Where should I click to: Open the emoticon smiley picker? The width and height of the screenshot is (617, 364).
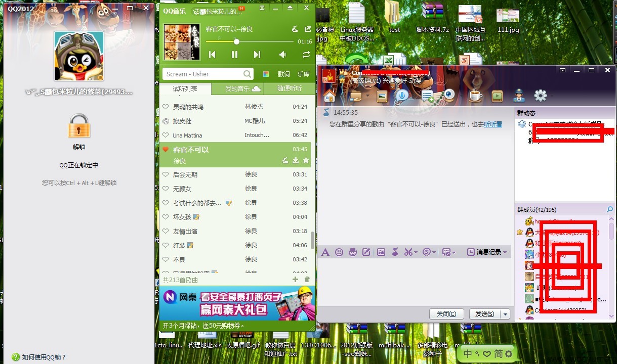coord(339,252)
